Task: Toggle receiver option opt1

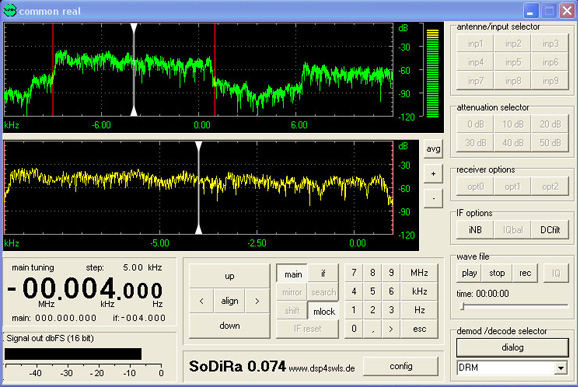Action: tap(513, 186)
